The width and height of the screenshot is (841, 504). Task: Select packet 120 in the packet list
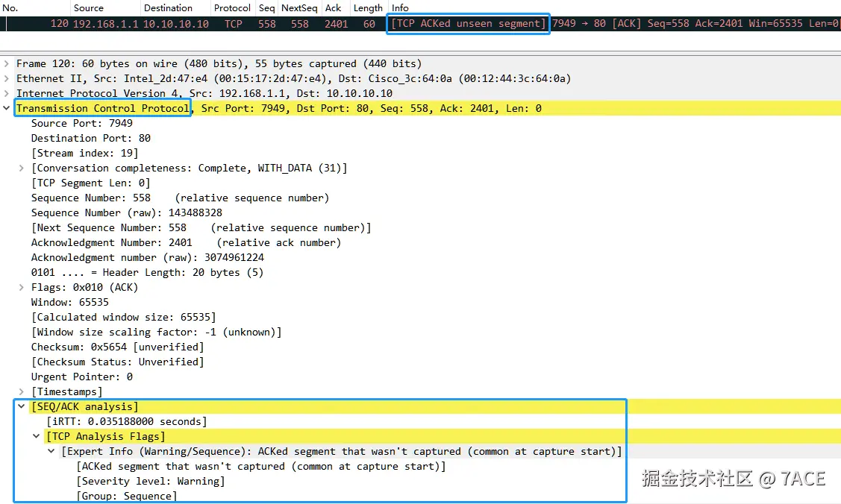point(421,24)
